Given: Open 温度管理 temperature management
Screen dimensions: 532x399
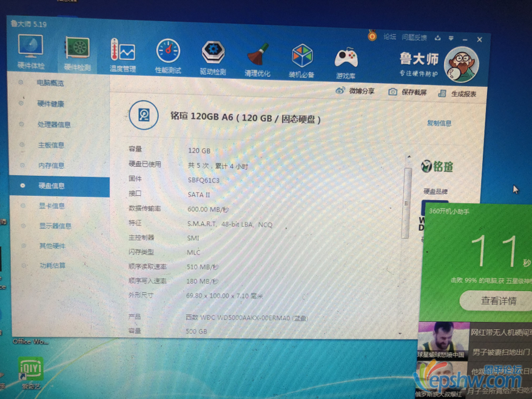Looking at the screenshot, I should (123, 55).
